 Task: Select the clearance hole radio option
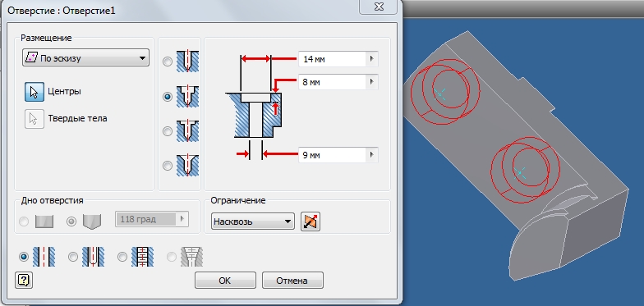tap(72, 257)
